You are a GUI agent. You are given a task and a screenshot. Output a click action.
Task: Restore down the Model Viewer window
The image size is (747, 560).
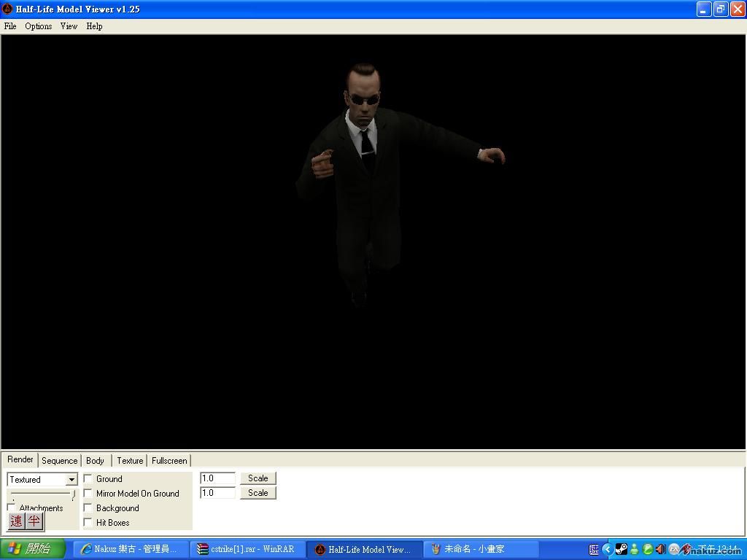720,9
